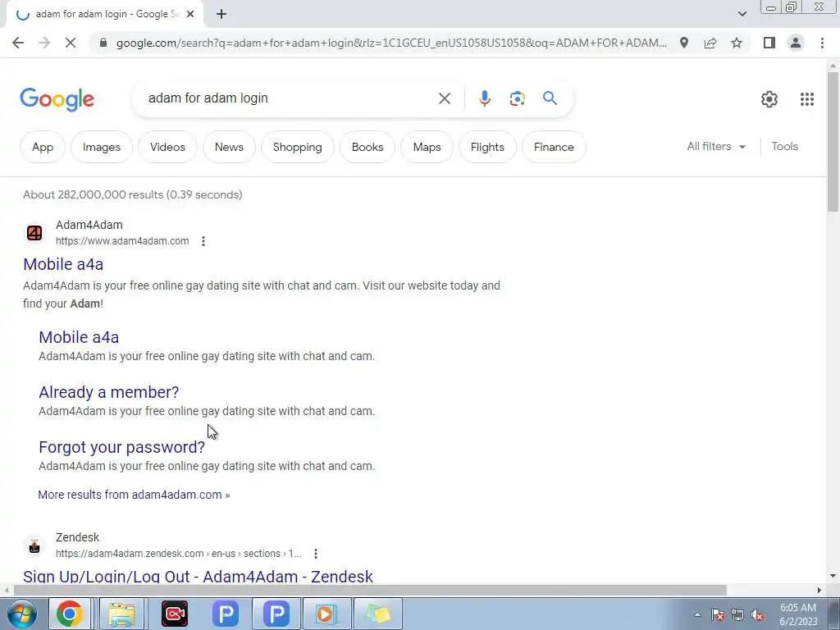
Task: Open location permission icon in address bar
Action: point(684,43)
